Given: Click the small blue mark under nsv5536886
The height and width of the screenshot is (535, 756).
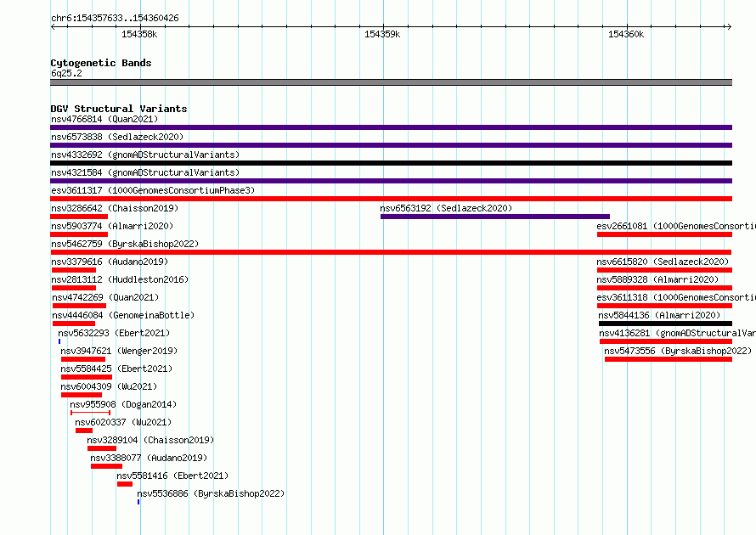Looking at the screenshot, I should point(138,502).
